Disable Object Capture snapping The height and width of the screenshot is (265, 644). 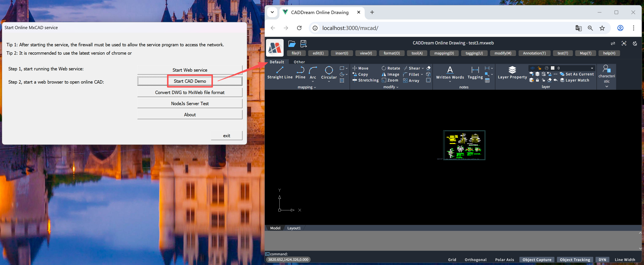(x=537, y=260)
